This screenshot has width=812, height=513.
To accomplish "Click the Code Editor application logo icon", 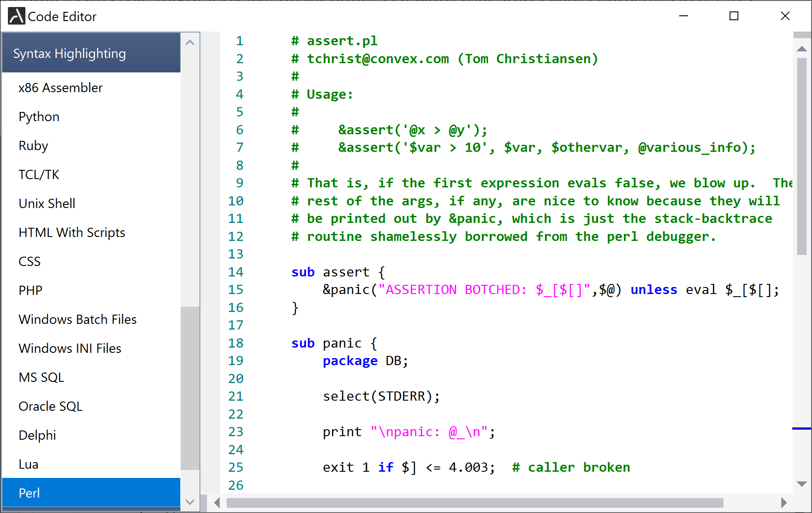I will [16, 16].
